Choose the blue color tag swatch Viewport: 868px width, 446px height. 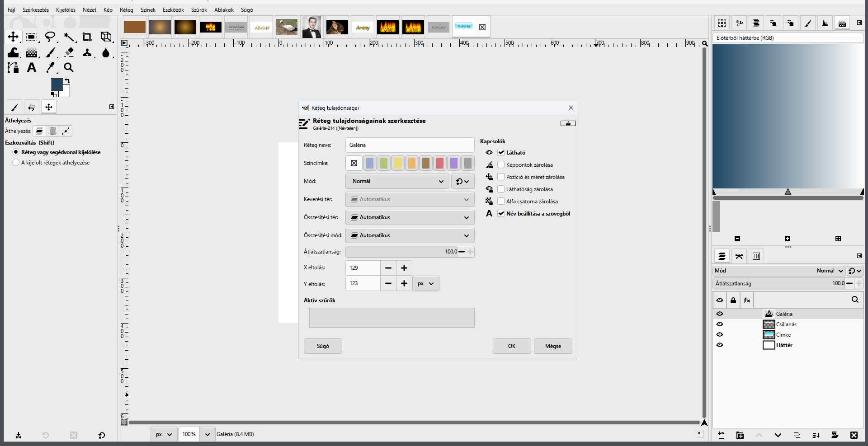point(370,163)
